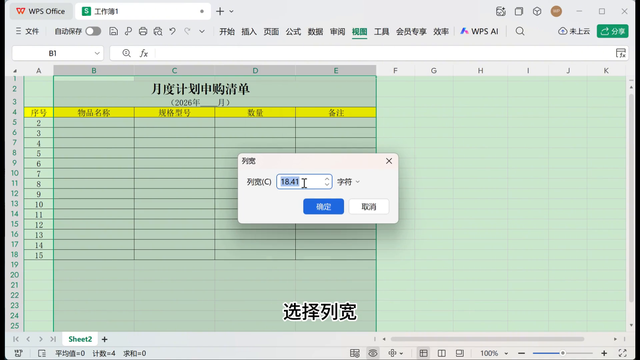
Task: Click the 未上云 cloud status button
Action: [x=574, y=31]
